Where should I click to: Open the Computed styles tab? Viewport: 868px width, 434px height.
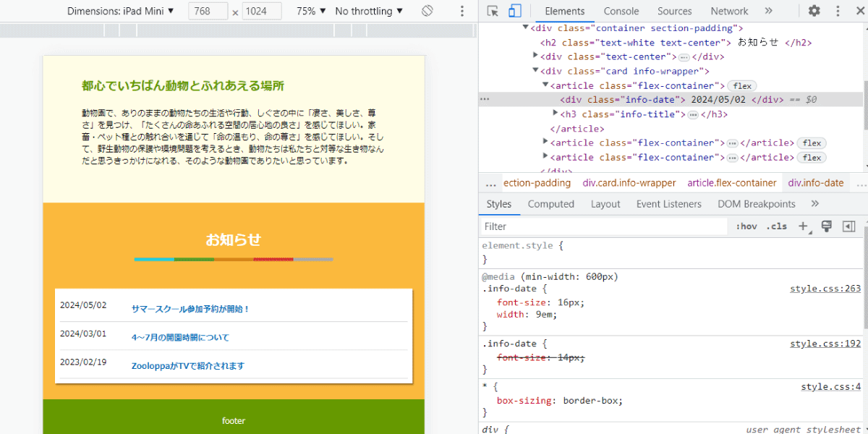point(551,204)
